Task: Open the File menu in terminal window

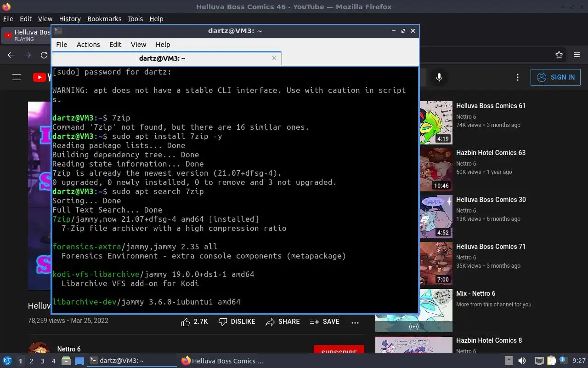Action: pos(62,45)
